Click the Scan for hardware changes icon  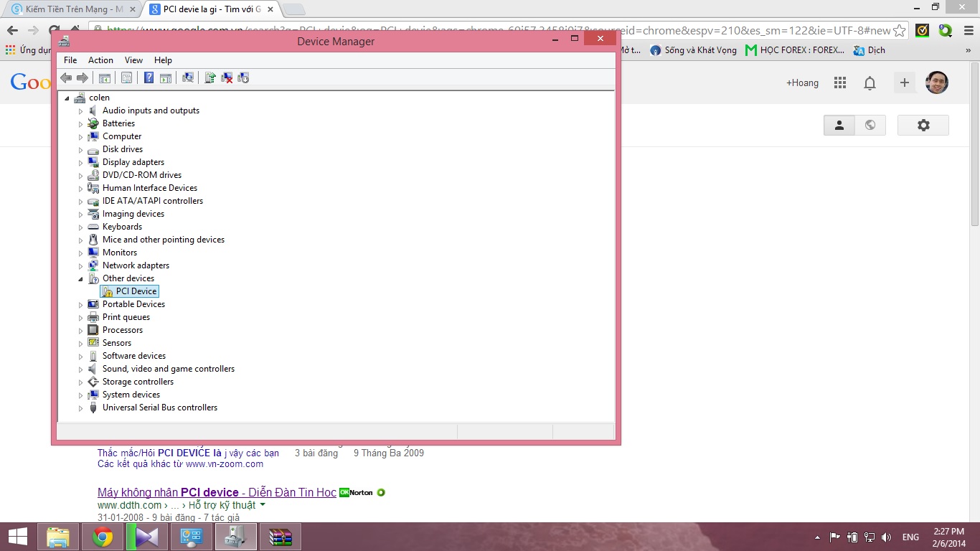click(x=188, y=77)
